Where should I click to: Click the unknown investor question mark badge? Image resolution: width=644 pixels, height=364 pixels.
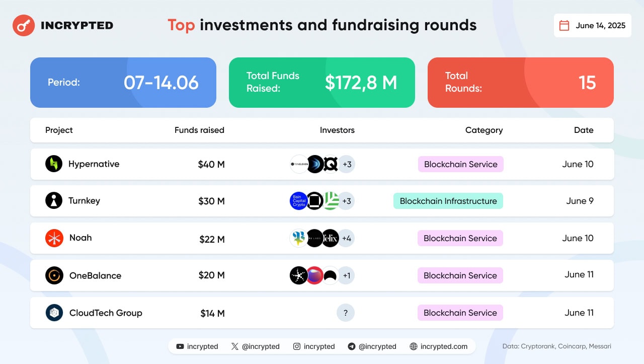pyautogui.click(x=346, y=313)
